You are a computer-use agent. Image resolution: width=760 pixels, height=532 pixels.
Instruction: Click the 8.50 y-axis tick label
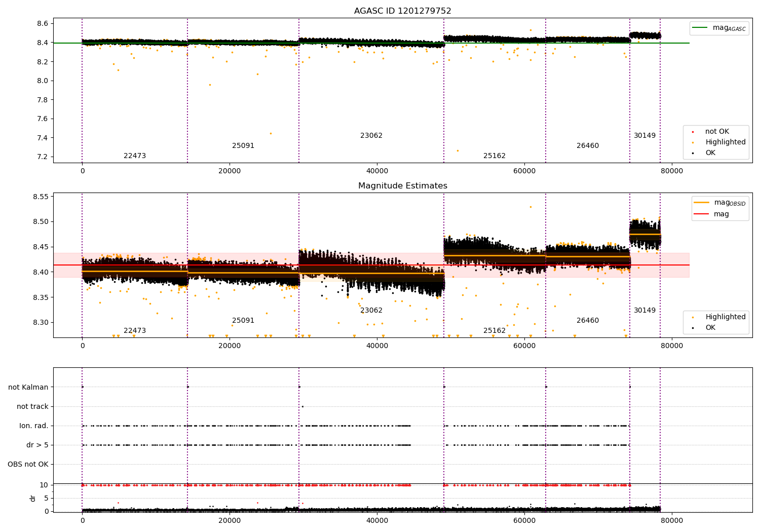click(x=41, y=222)
